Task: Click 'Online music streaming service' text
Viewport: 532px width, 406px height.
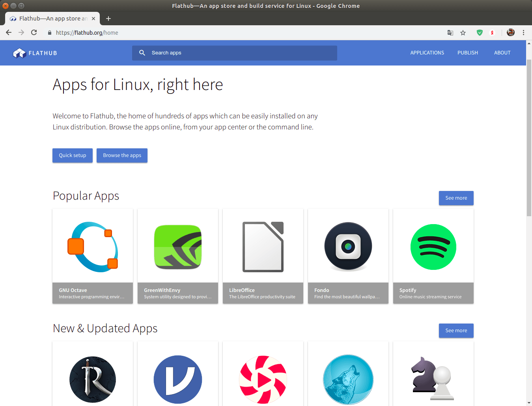Action: tap(430, 297)
